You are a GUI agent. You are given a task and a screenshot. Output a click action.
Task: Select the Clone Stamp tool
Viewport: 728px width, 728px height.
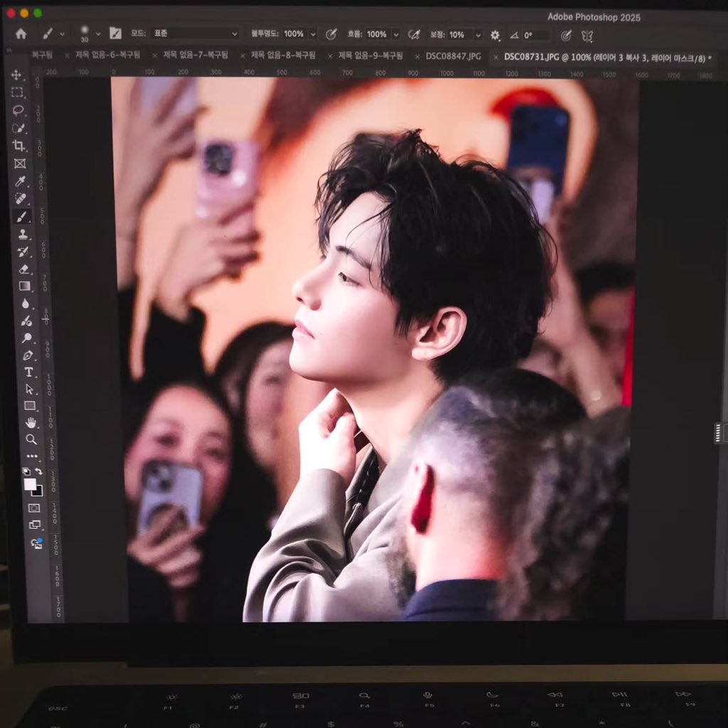(23, 234)
